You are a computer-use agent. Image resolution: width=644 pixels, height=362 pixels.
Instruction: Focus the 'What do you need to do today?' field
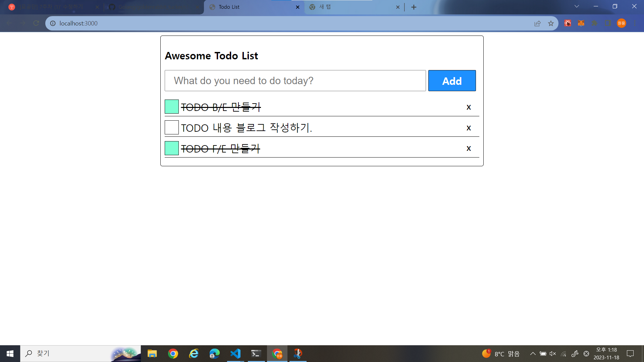295,81
